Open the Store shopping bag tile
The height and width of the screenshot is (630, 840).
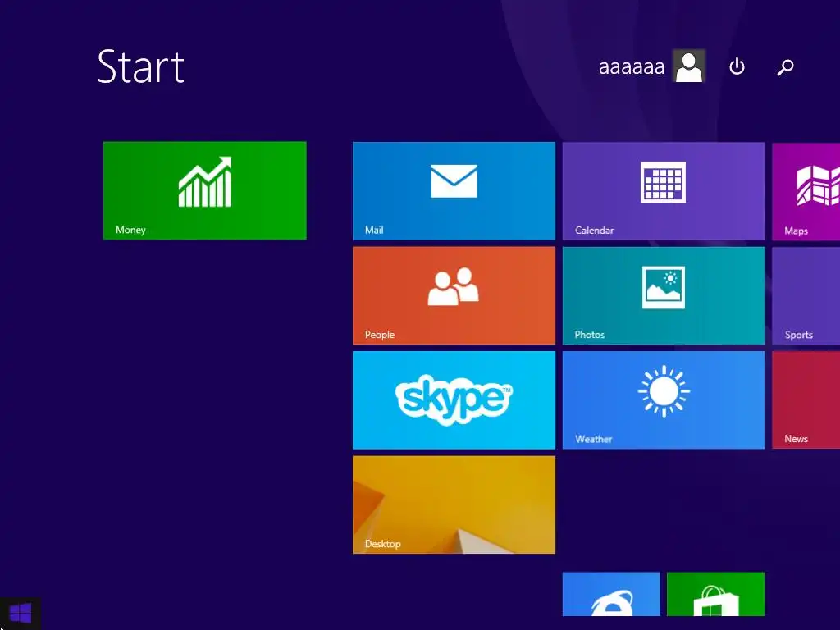[715, 594]
